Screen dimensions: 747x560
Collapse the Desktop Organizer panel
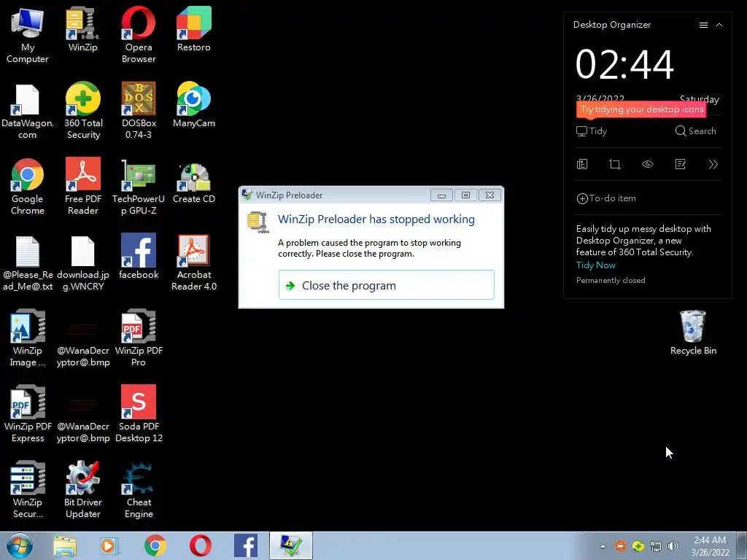719,26
